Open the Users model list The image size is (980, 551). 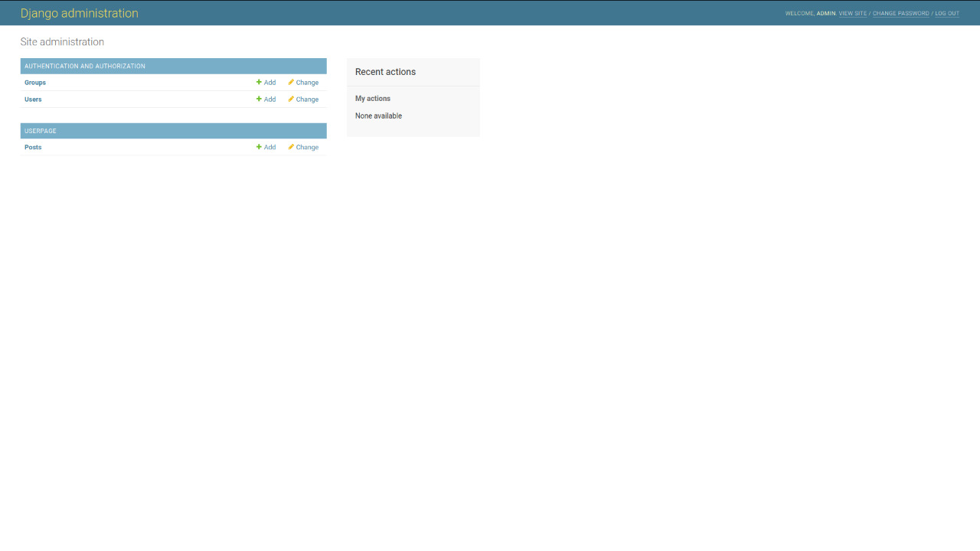tap(33, 99)
